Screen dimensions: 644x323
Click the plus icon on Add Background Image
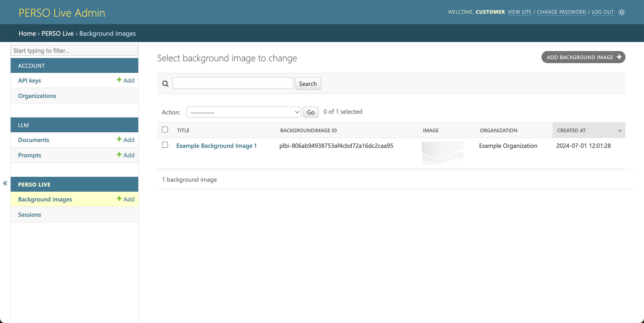tap(619, 57)
